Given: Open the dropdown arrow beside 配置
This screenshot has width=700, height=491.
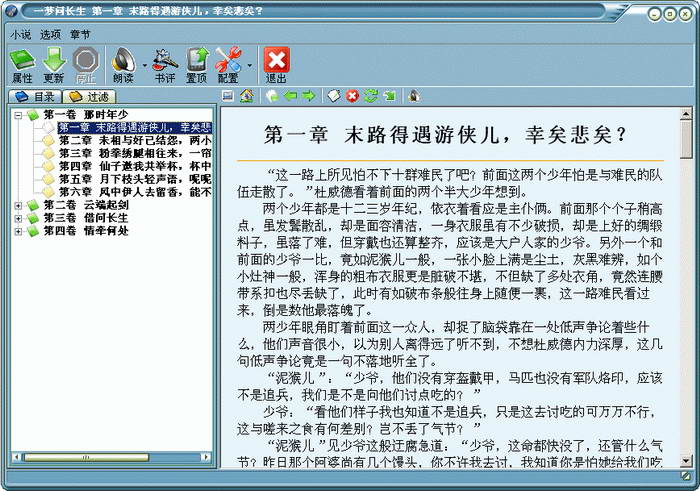Looking at the screenshot, I should pyautogui.click(x=250, y=66).
